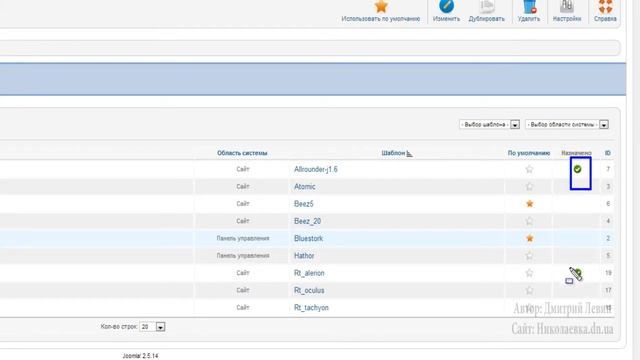640x360 pixels.
Task: Set Rt_oculus as default via star
Action: (529, 291)
